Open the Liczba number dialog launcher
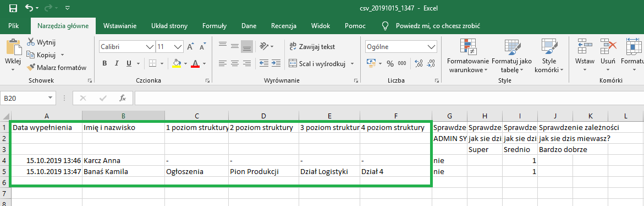644x206 pixels. (x=438, y=80)
